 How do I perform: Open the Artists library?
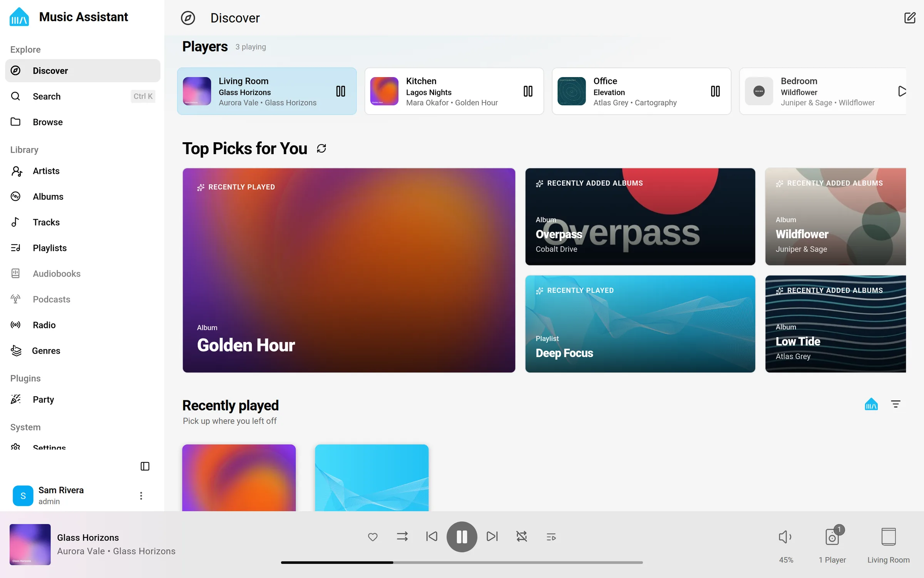(82, 171)
